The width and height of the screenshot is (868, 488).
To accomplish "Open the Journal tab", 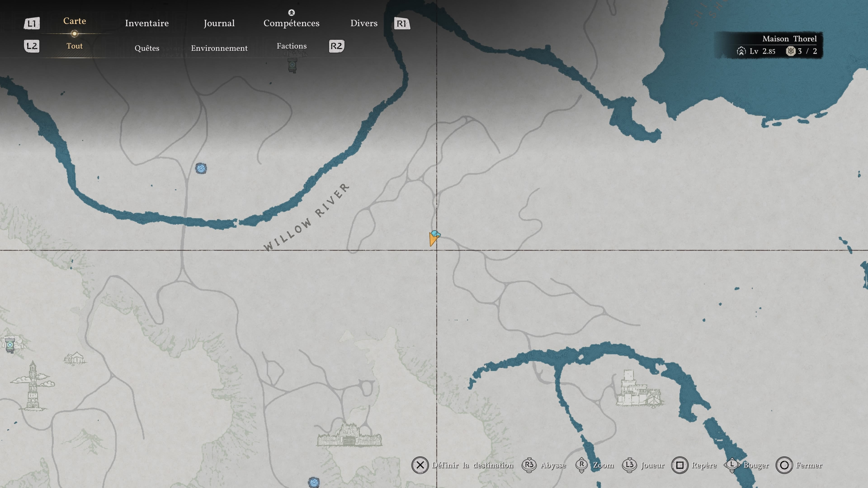I will pyautogui.click(x=219, y=23).
